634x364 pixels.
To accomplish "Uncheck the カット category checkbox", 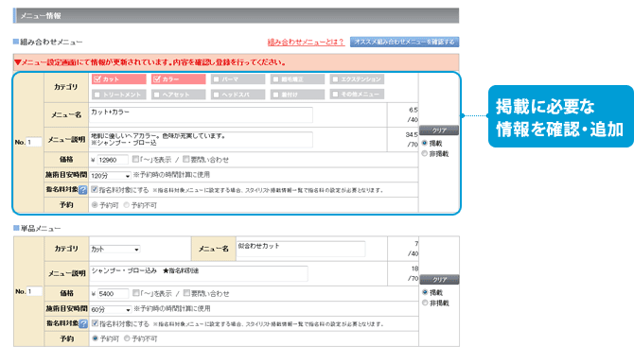I will pyautogui.click(x=97, y=79).
